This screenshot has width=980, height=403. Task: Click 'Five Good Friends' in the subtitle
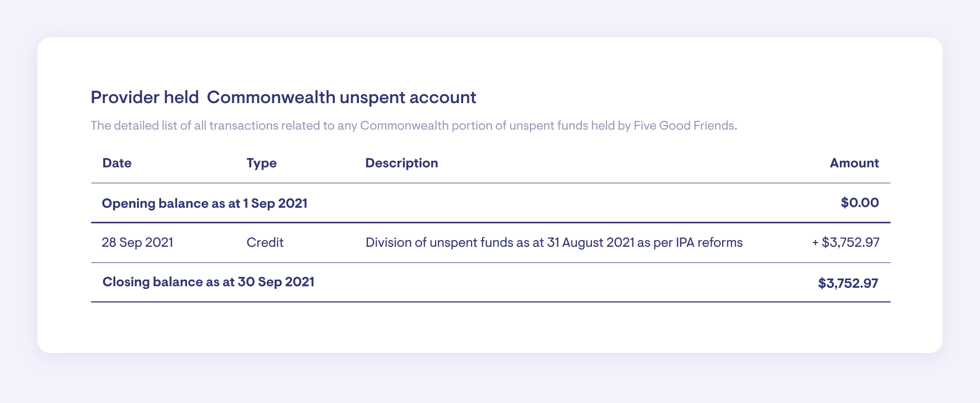(x=684, y=125)
